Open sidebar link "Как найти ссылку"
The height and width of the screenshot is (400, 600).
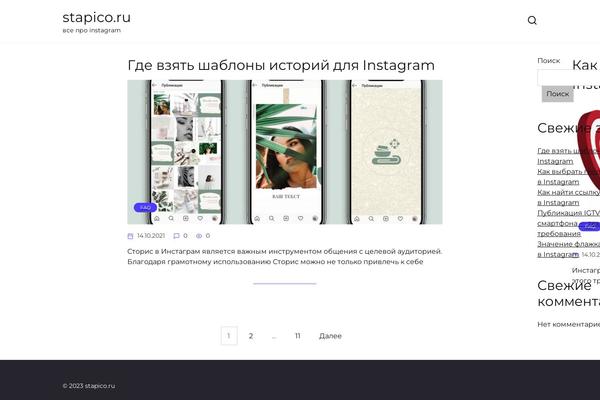pos(569,197)
